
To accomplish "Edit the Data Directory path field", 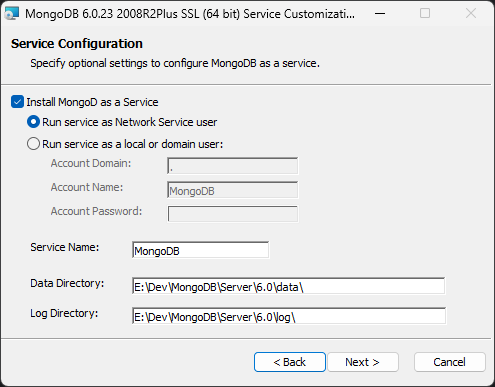I will tap(289, 286).
